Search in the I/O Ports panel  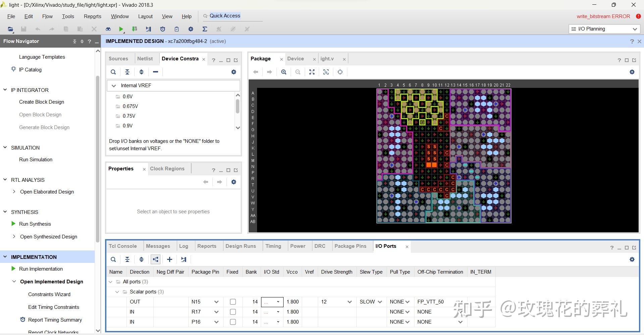[x=113, y=259]
